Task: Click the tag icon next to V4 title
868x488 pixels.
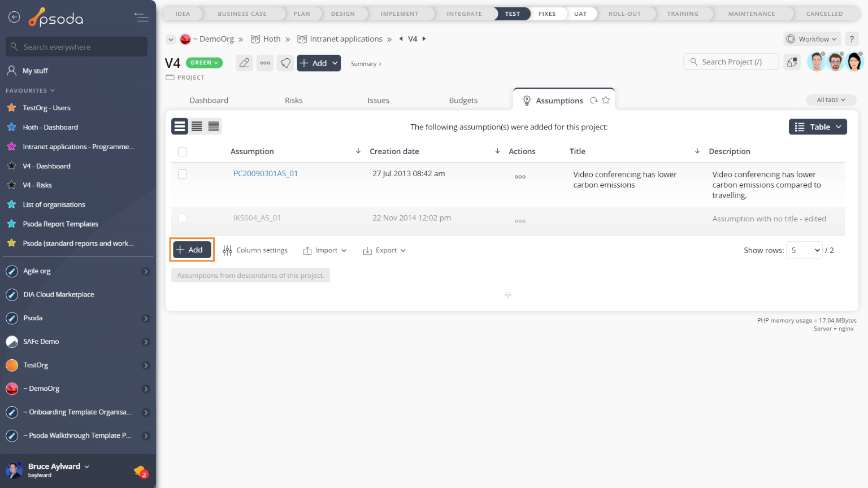Action: coord(286,63)
